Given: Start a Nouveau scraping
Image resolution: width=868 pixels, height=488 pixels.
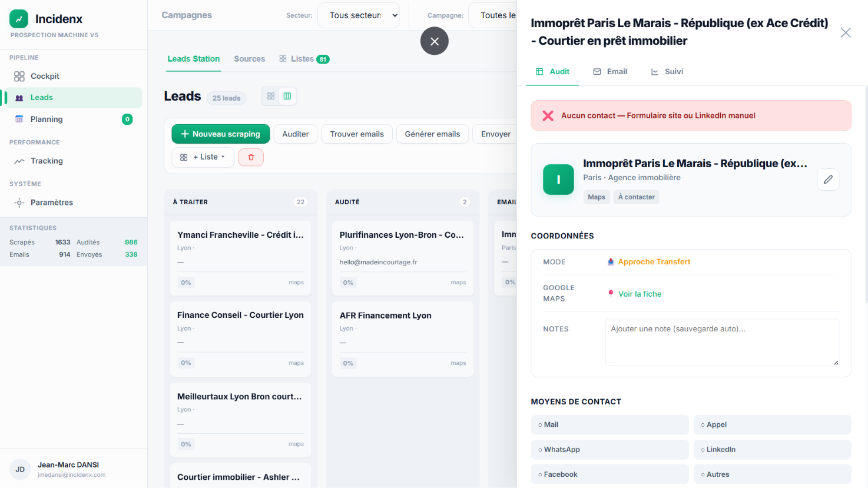Looking at the screenshot, I should pyautogui.click(x=221, y=134).
